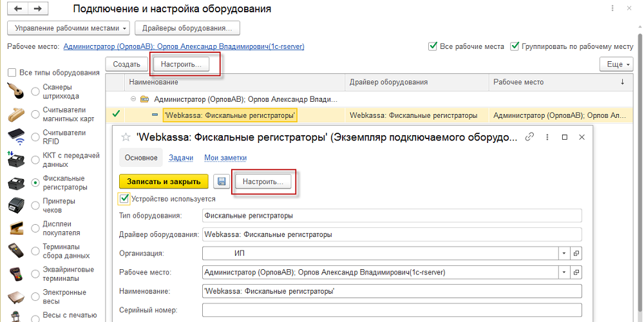This screenshot has height=322, width=644.
Task: Collapse the Администратор (ОрловАВ) tree group
Action: point(133,99)
